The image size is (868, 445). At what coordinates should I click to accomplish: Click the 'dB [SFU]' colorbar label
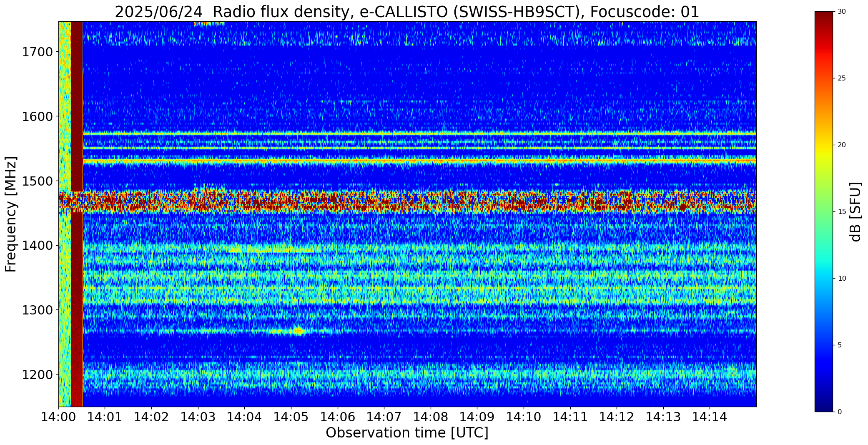855,212
